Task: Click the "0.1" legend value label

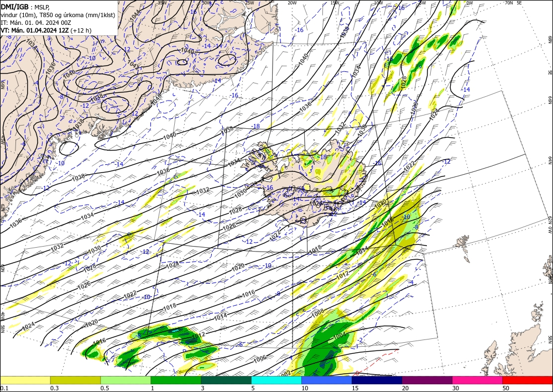Action: coord(4,388)
